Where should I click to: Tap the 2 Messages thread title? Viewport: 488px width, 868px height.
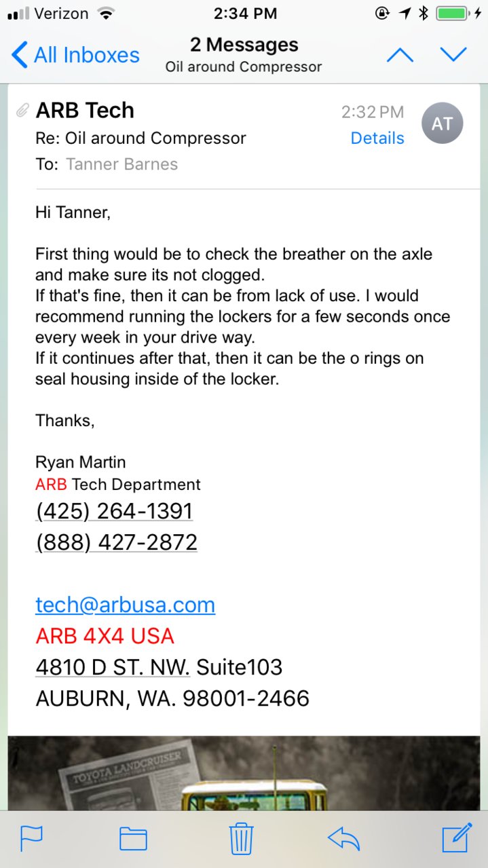tap(244, 45)
